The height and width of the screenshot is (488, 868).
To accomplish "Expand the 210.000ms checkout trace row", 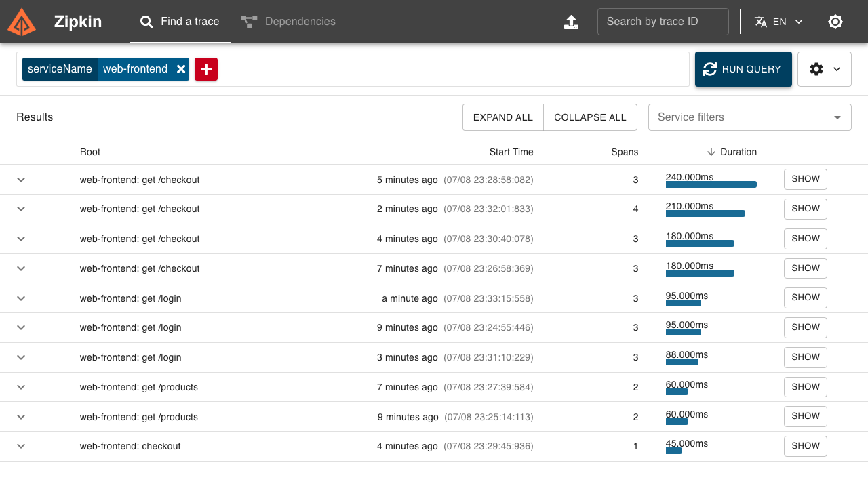I will [21, 209].
